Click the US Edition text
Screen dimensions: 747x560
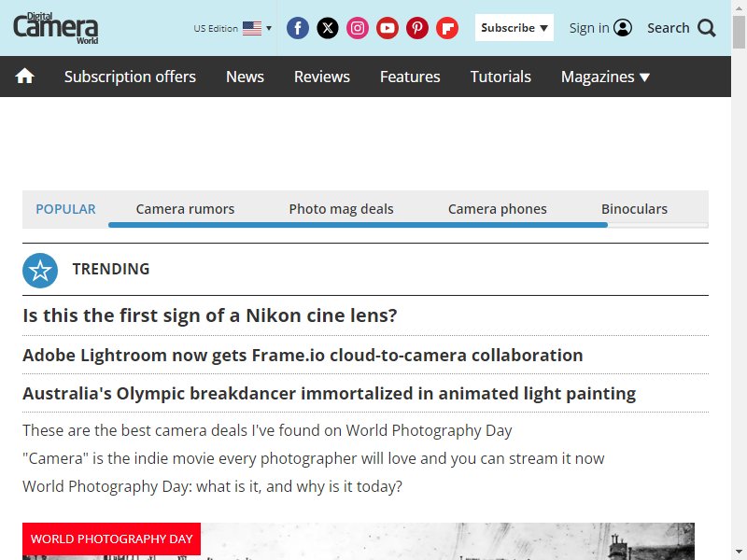point(216,28)
